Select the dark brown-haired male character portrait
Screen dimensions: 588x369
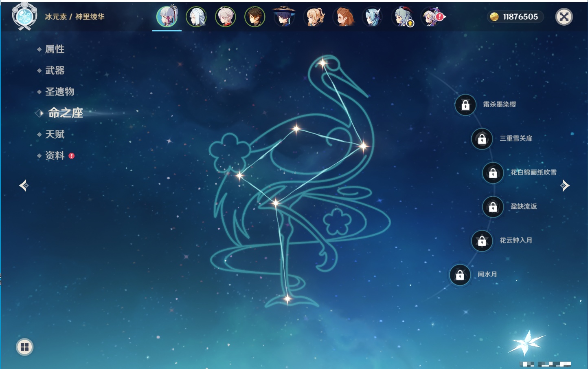(255, 17)
